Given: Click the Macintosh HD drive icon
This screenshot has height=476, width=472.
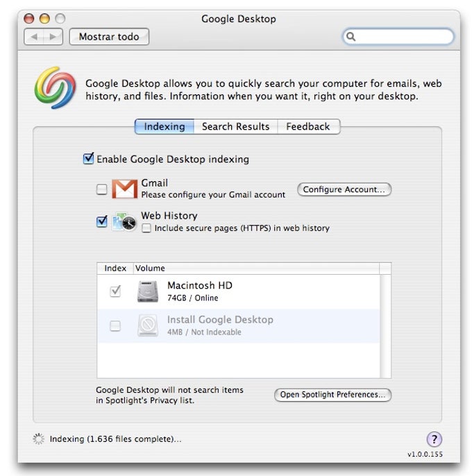Looking at the screenshot, I should click(x=148, y=291).
